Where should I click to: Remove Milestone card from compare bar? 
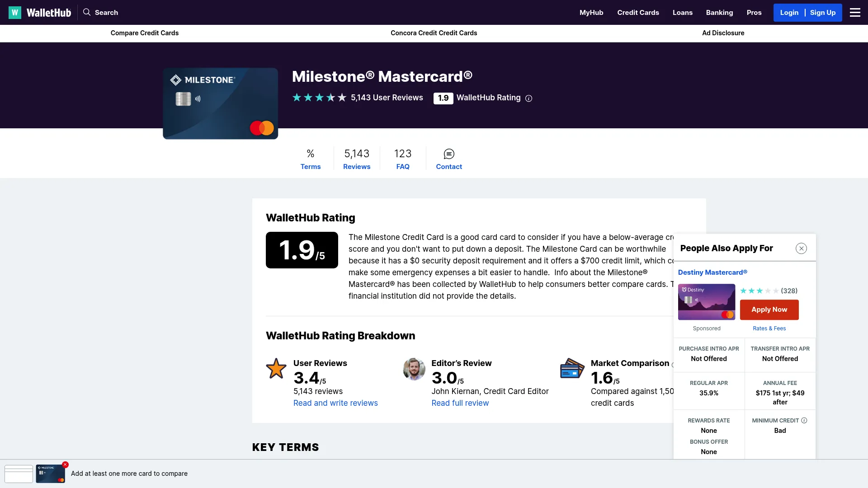click(x=65, y=465)
